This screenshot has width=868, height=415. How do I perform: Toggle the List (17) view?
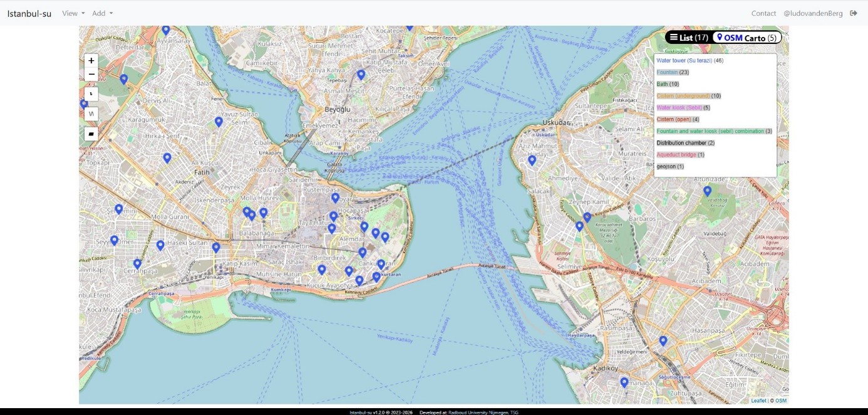(689, 38)
